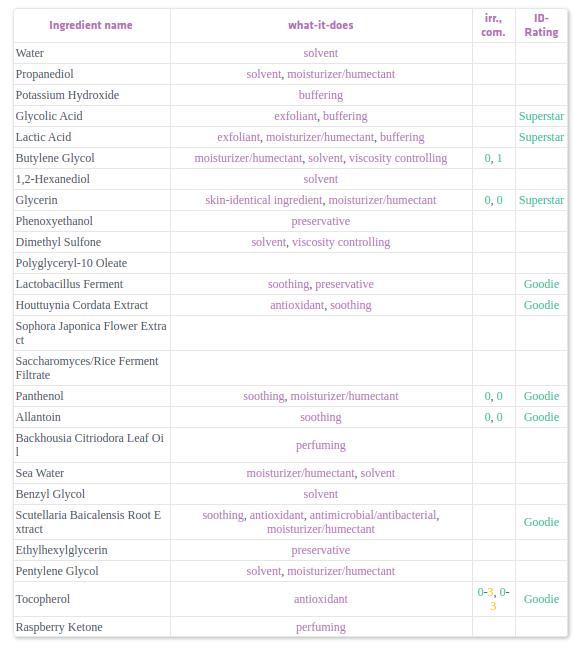This screenshot has height=655, width=580.
Task: Select the 'buffering' function for Potassium Hydroxide
Action: click(x=321, y=95)
